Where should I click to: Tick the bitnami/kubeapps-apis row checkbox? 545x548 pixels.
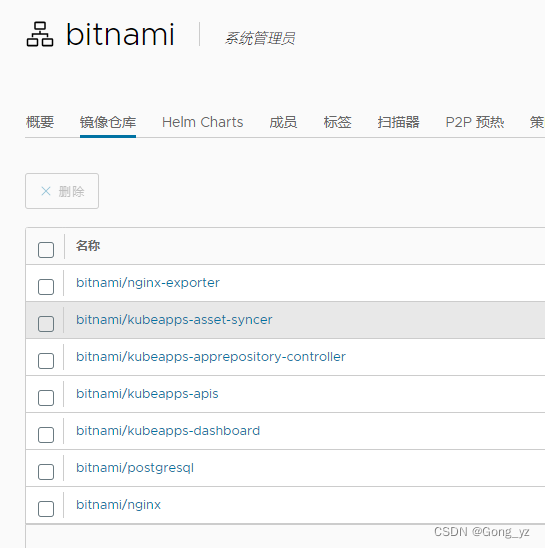[46, 398]
